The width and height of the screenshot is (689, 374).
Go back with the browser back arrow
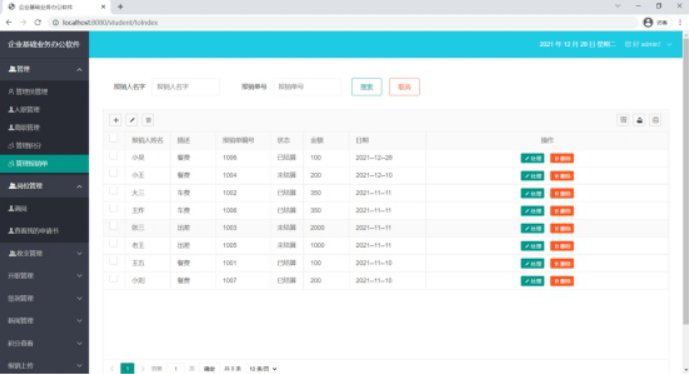9,22
